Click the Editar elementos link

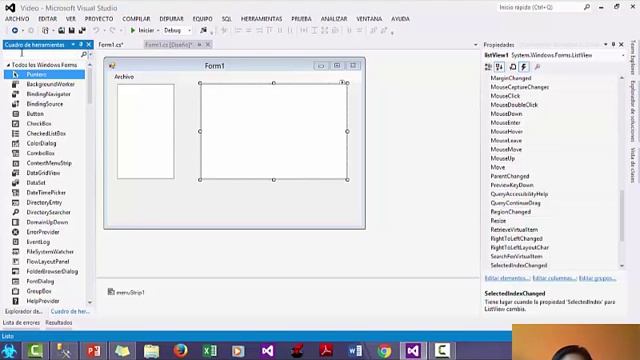click(x=507, y=278)
